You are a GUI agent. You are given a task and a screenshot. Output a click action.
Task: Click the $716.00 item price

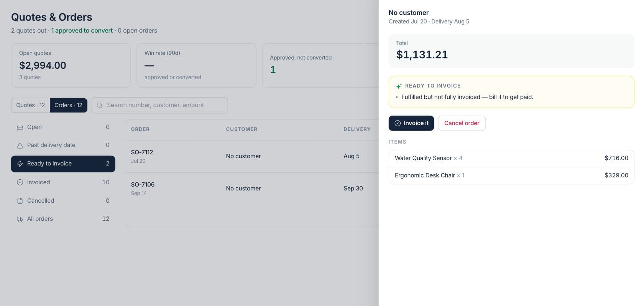[x=616, y=158]
